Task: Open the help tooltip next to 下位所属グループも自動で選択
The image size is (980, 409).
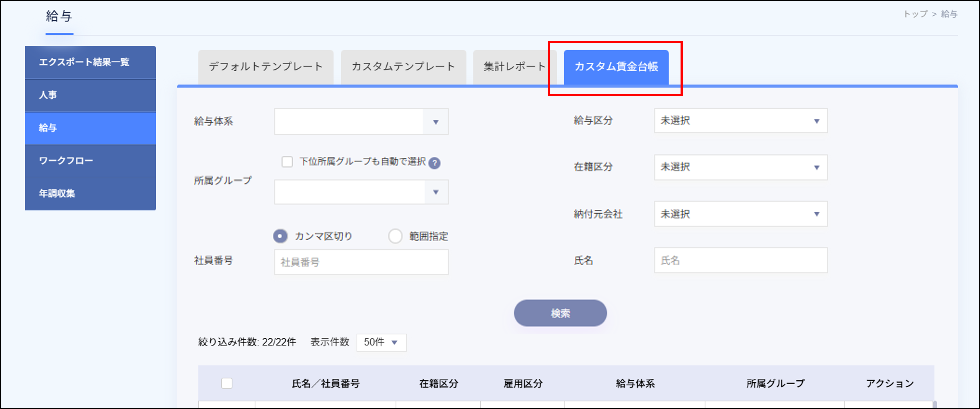Action: 435,163
